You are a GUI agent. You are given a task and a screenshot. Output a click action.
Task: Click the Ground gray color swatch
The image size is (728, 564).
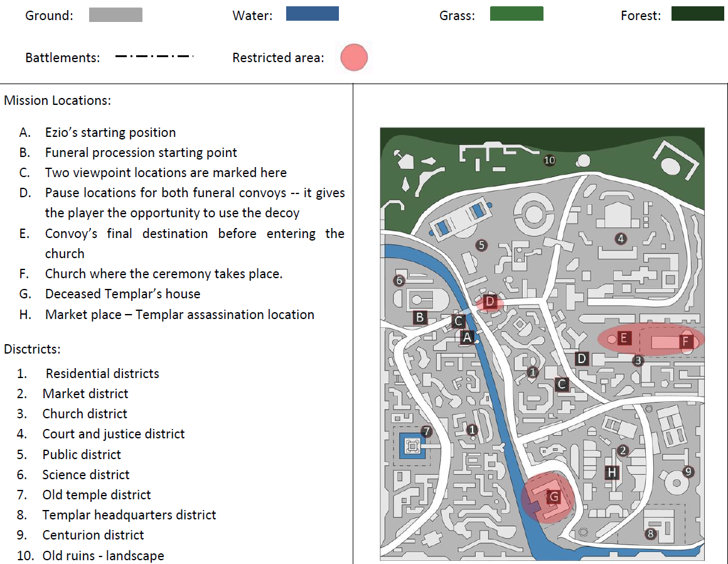tap(115, 15)
